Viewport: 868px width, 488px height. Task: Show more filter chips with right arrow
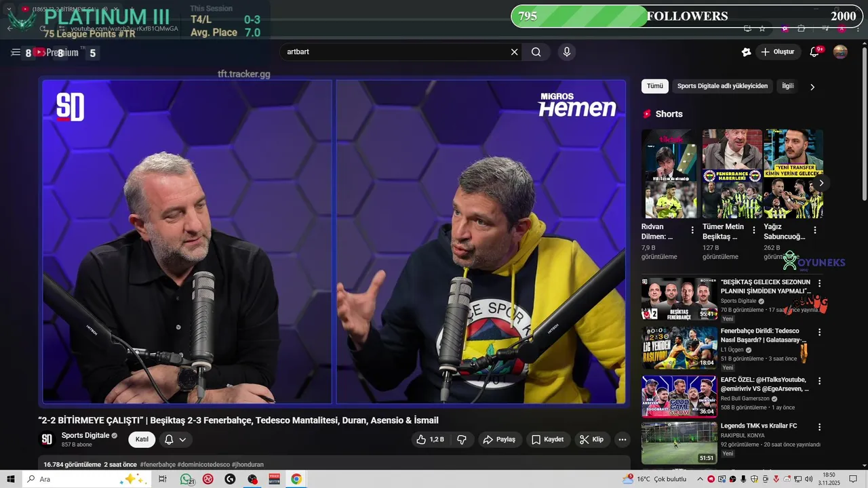(812, 87)
